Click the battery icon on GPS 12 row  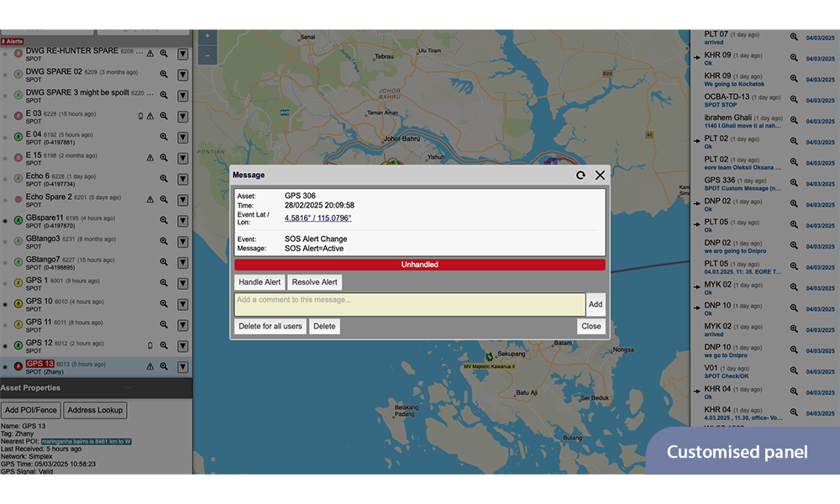pos(150,345)
